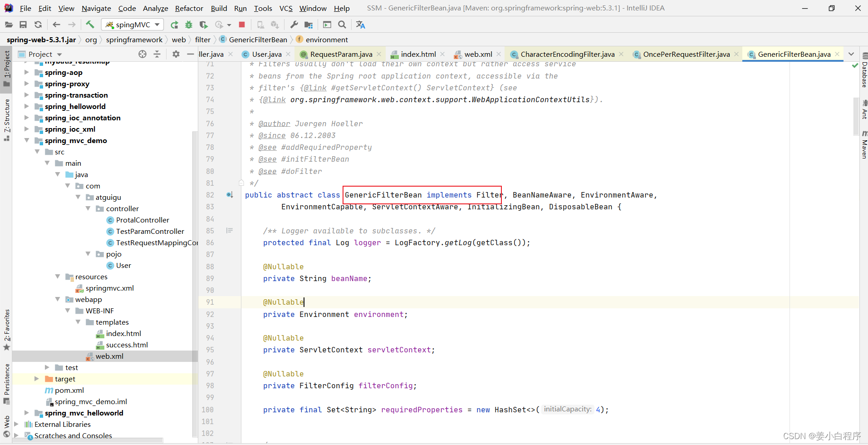
Task: Navigate back with the left arrow icon
Action: (x=56, y=25)
